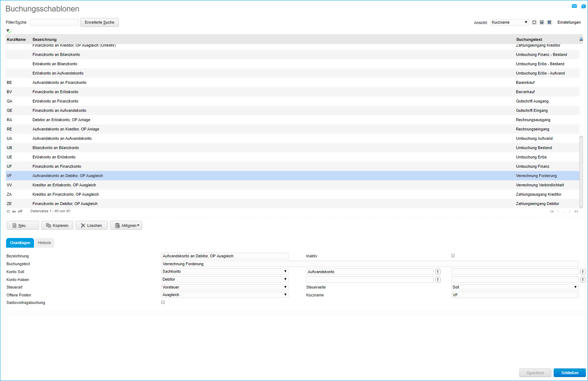Switch to the Historie tab
588x381 pixels.
tap(44, 243)
